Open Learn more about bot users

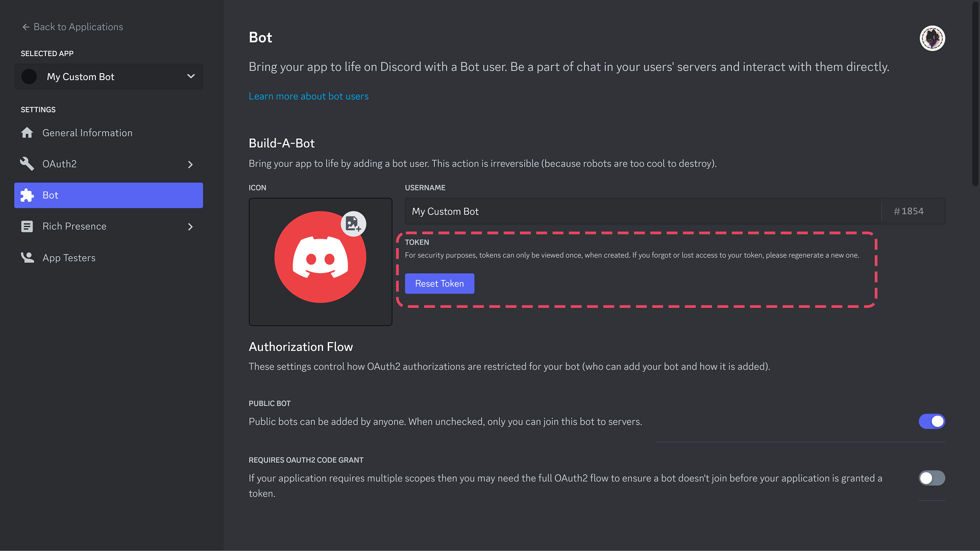point(308,96)
